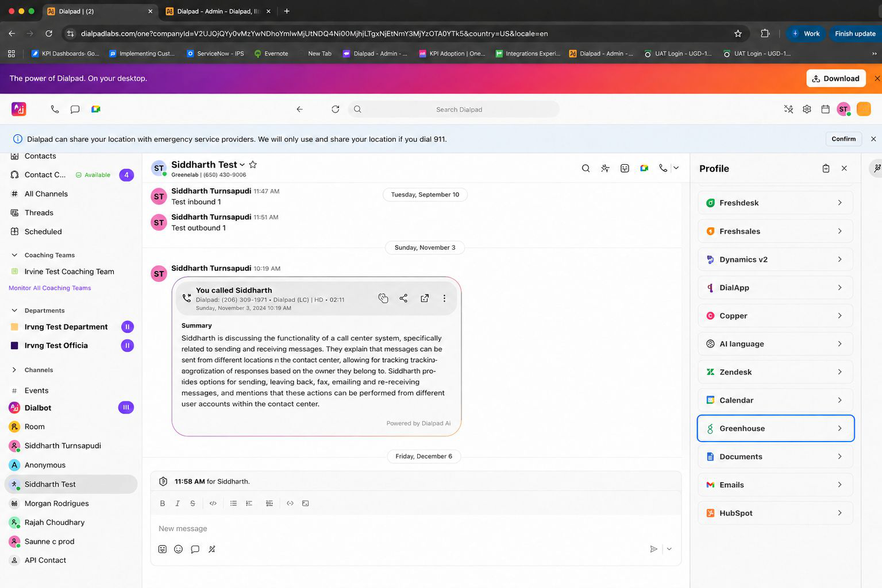Expand the Dynamics v2 integration

[775, 259]
